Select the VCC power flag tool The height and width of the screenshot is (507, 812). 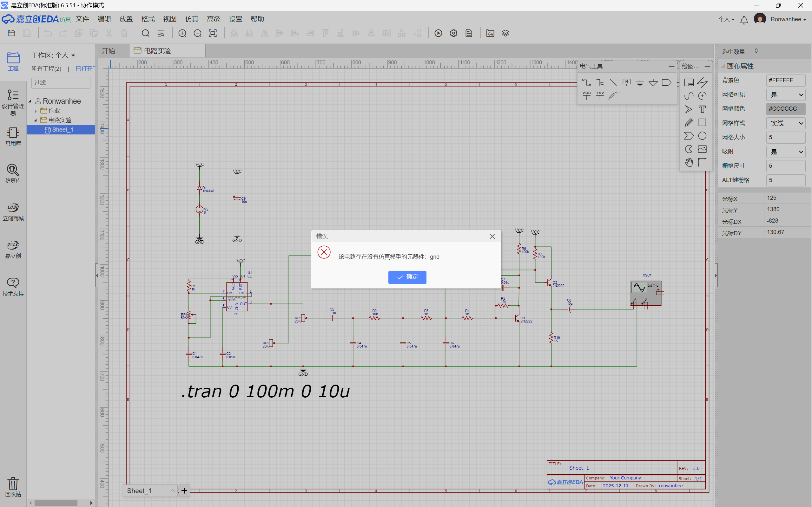click(586, 95)
